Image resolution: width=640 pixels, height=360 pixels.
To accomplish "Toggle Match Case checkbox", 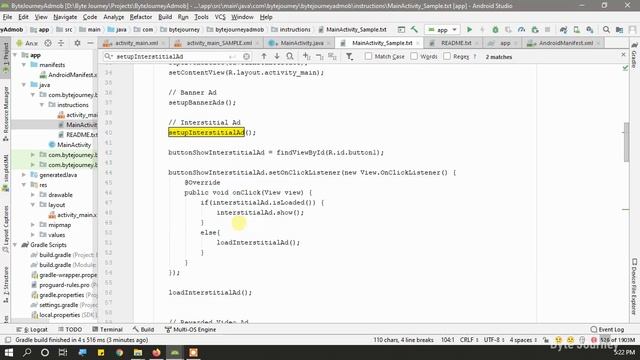I will point(369,56).
